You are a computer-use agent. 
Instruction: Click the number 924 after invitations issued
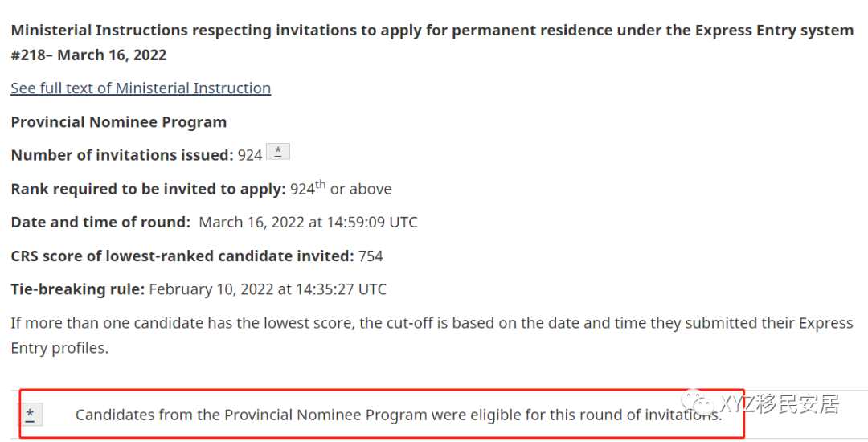(x=250, y=155)
